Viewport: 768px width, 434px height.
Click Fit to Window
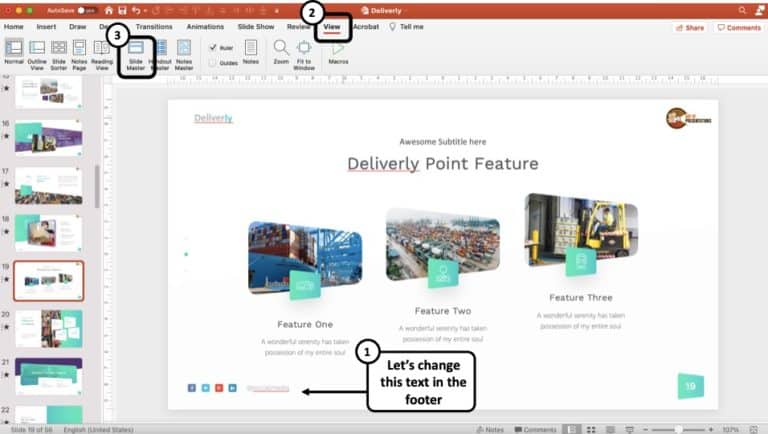click(x=304, y=55)
